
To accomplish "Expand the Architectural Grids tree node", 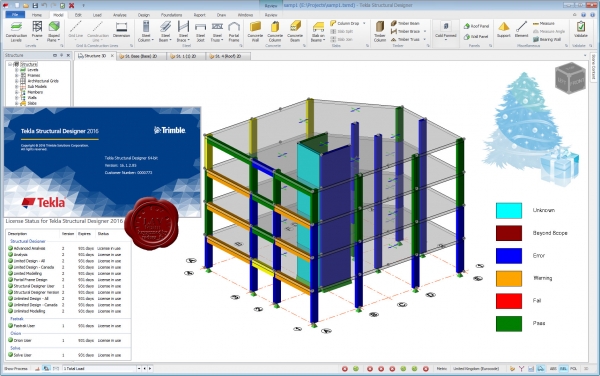I will click(16, 81).
